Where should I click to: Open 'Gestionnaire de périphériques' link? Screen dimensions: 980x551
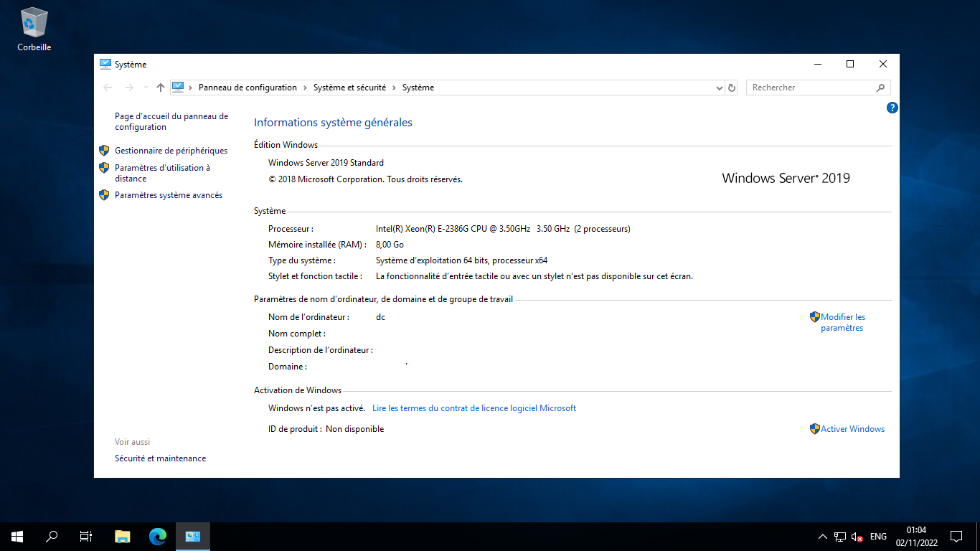[171, 151]
